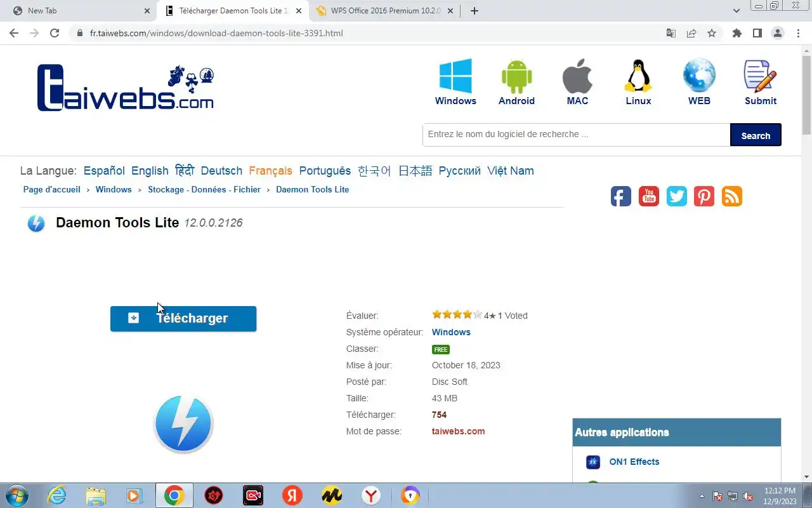Open the MAC apple icon
812x508 pixels.
click(577, 76)
